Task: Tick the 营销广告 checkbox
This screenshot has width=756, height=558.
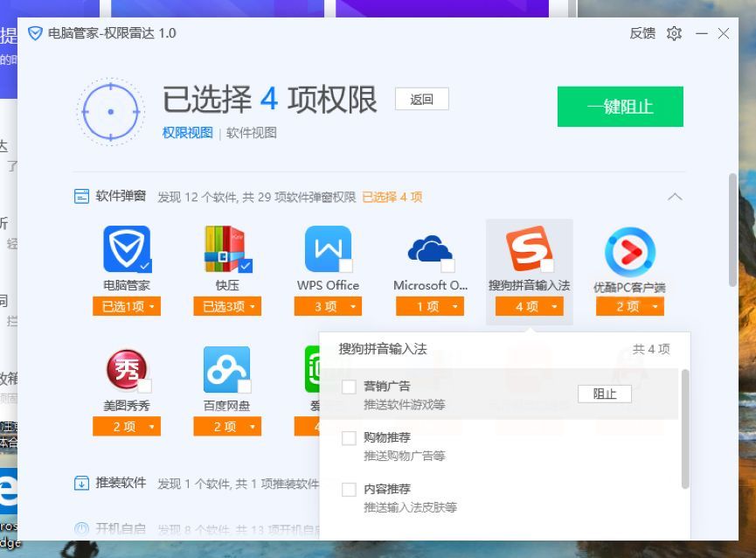Action: click(349, 387)
